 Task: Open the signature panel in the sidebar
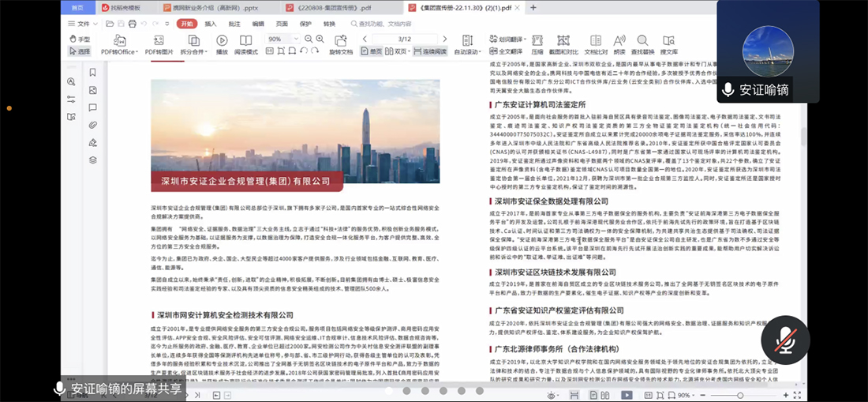(93, 142)
